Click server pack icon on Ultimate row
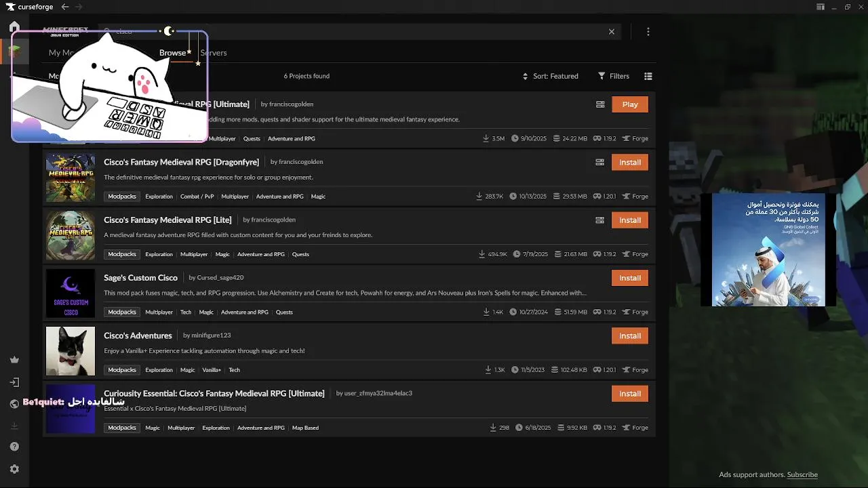This screenshot has height=488, width=868. click(x=600, y=104)
